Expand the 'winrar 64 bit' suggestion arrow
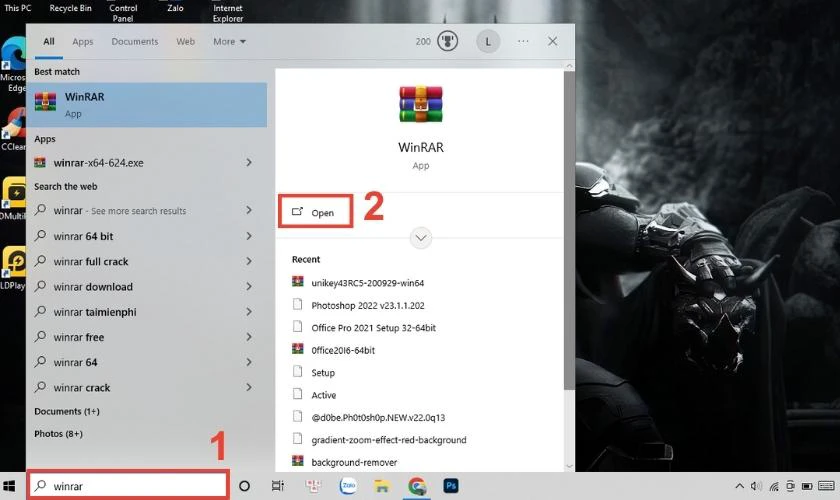 click(x=249, y=236)
